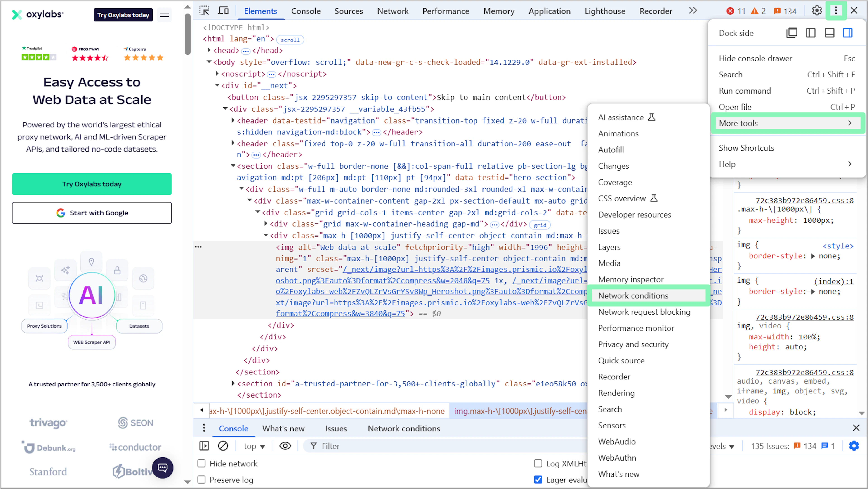Show more DevTools tabs chevron
868x489 pixels.
(693, 11)
